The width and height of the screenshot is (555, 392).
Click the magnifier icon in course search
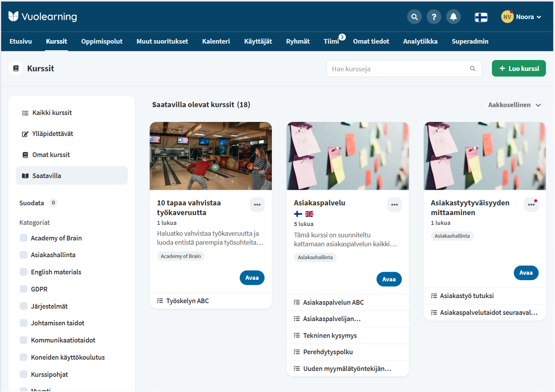472,69
